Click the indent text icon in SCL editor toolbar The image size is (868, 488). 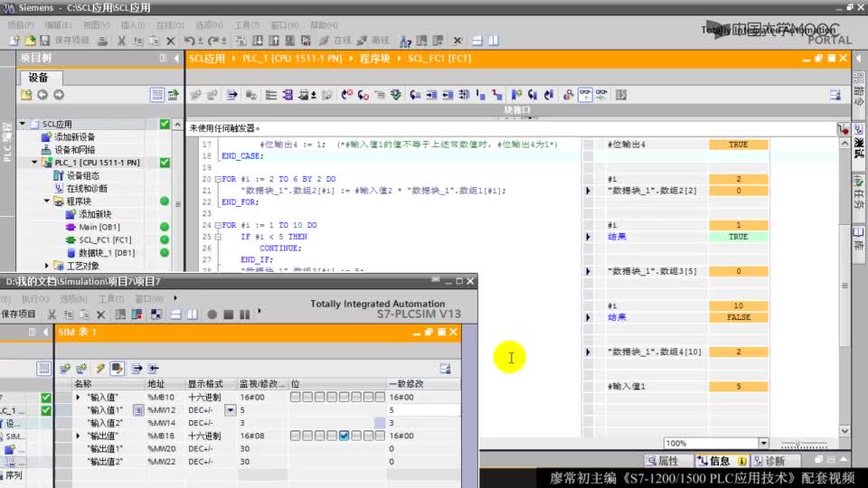(x=431, y=95)
